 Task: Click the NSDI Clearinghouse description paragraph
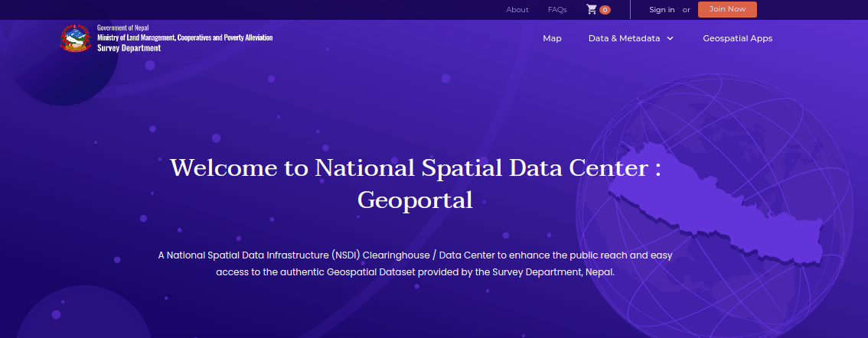click(x=415, y=264)
